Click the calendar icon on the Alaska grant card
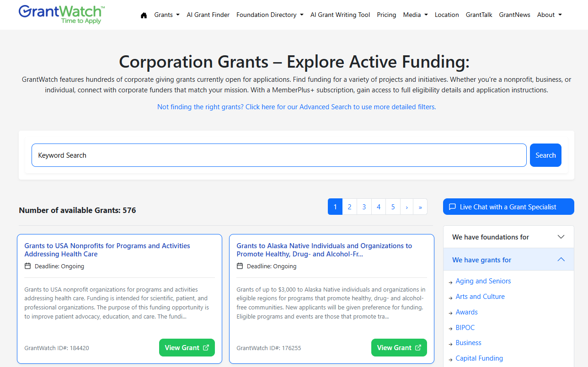The image size is (588, 367). [x=239, y=266]
